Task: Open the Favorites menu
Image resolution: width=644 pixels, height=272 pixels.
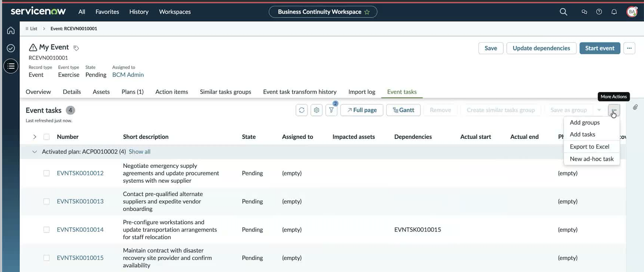Action: 107,12
